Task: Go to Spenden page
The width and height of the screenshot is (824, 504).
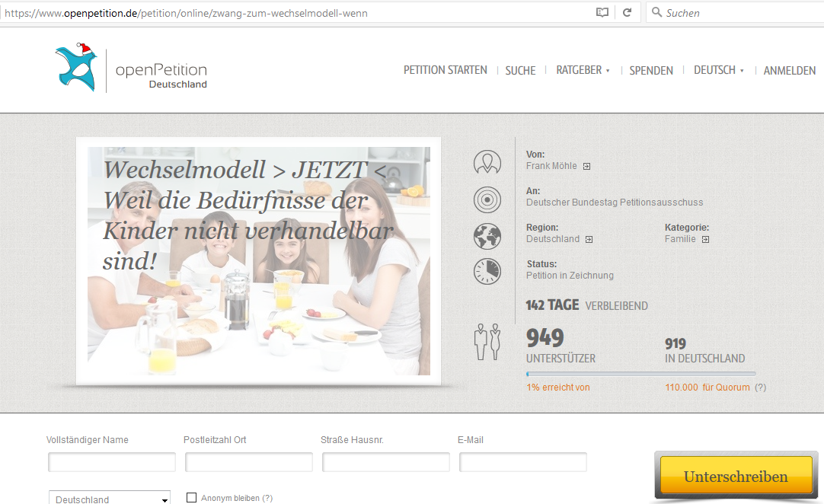Action: [651, 70]
